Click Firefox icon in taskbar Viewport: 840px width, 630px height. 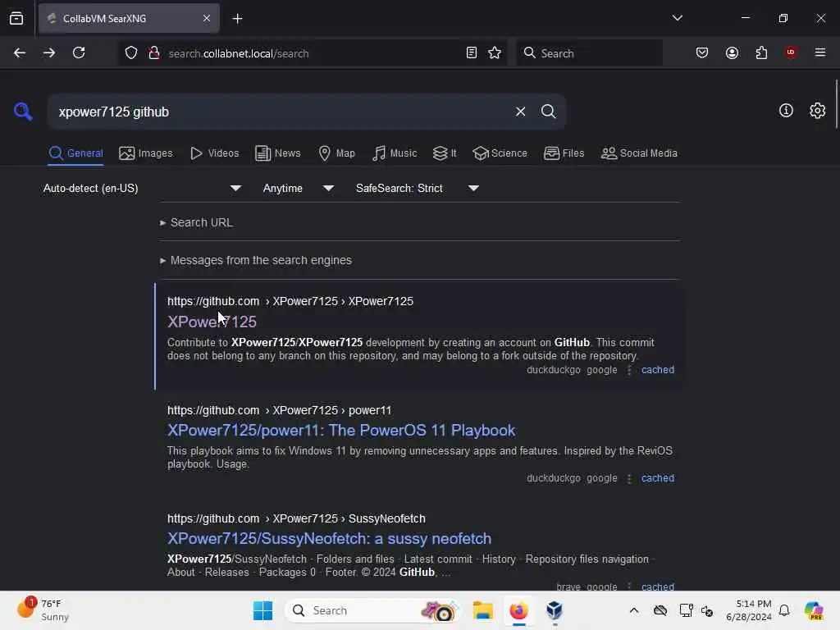(x=518, y=610)
